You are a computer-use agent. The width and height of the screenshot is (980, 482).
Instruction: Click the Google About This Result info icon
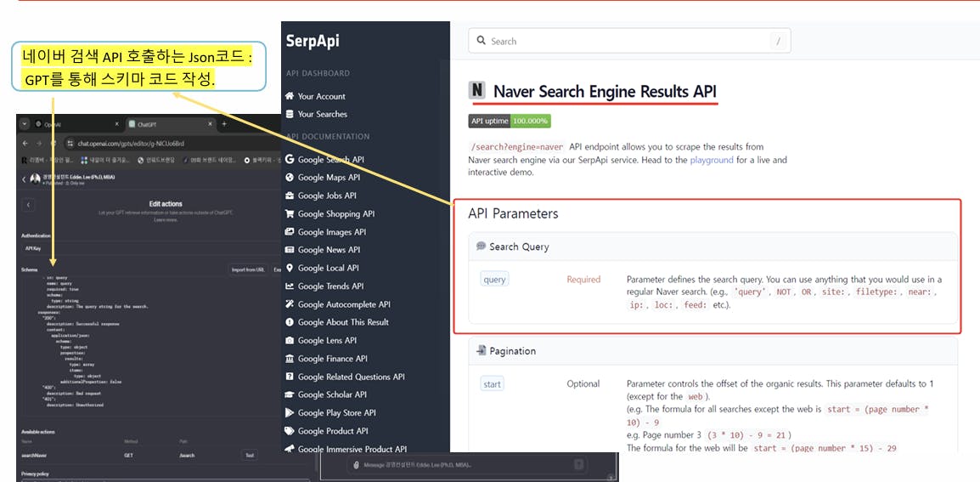(x=290, y=321)
